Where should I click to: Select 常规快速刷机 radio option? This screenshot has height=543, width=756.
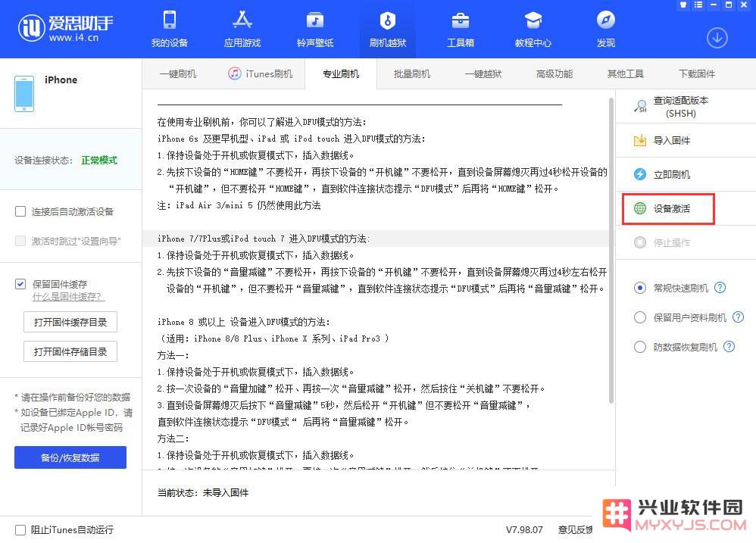(640, 288)
